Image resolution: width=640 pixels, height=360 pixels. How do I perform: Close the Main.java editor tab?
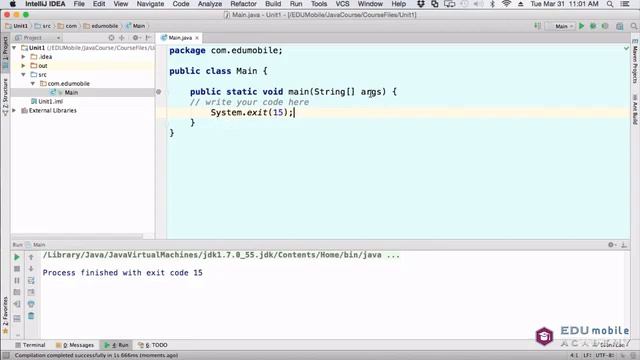(197, 38)
